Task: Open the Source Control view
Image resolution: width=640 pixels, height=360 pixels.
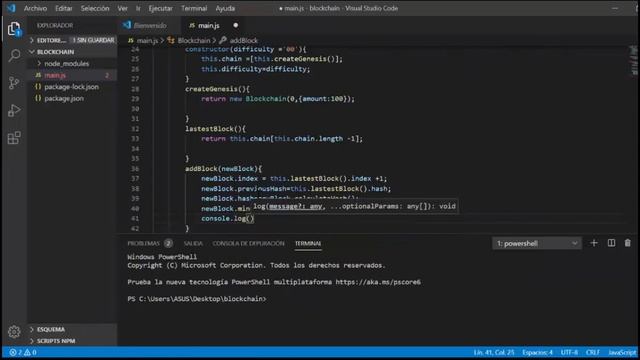Action: 14,83
